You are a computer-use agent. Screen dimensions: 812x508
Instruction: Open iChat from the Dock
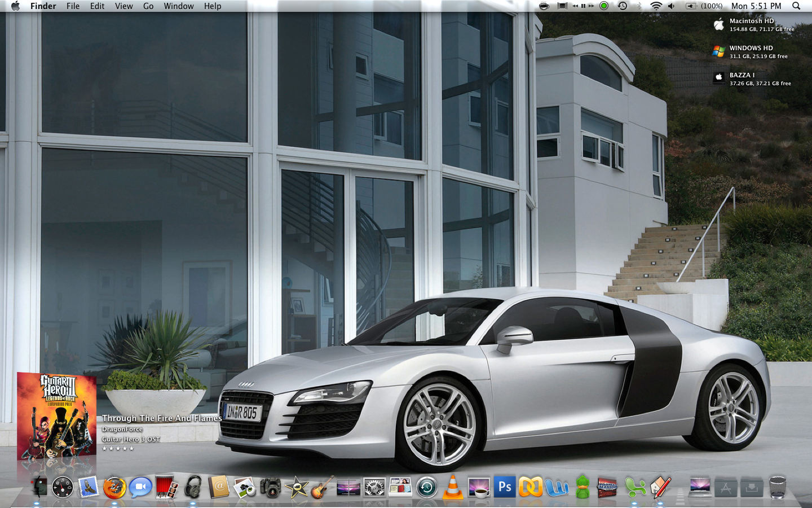140,487
